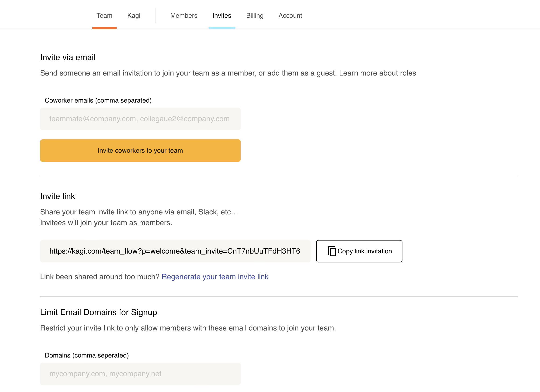Viewport: 540px width, 392px height.
Task: Select the Invites tab
Action: (222, 16)
